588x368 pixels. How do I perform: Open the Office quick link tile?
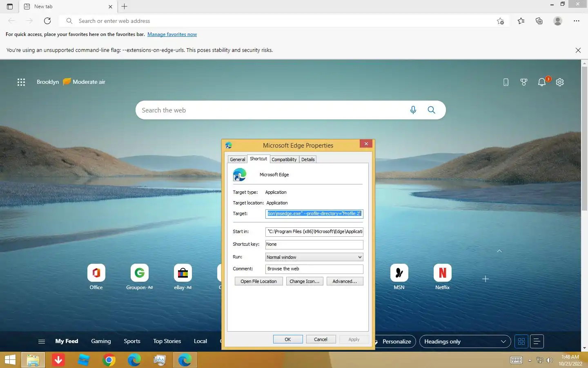tap(96, 276)
